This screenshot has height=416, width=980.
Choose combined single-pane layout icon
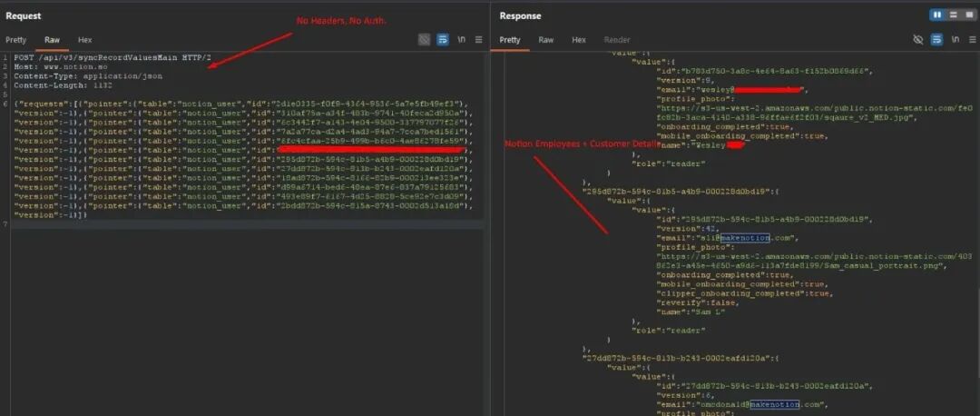969,15
